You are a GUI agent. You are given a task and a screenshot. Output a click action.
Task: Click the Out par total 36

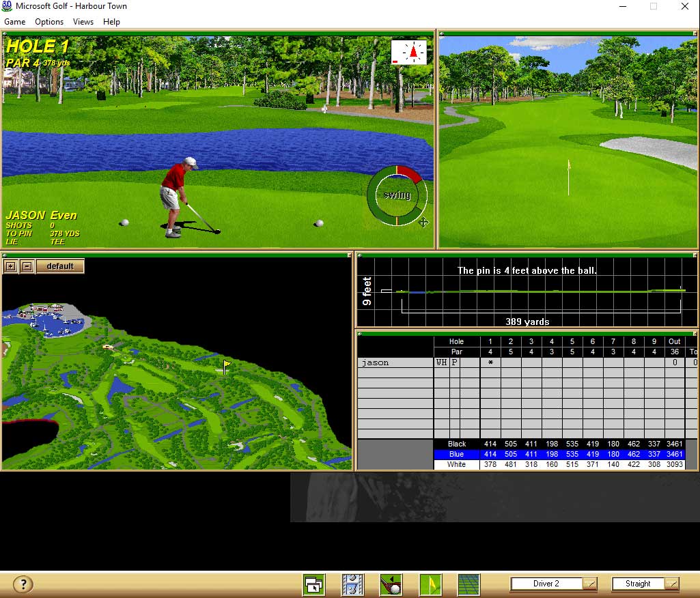675,352
